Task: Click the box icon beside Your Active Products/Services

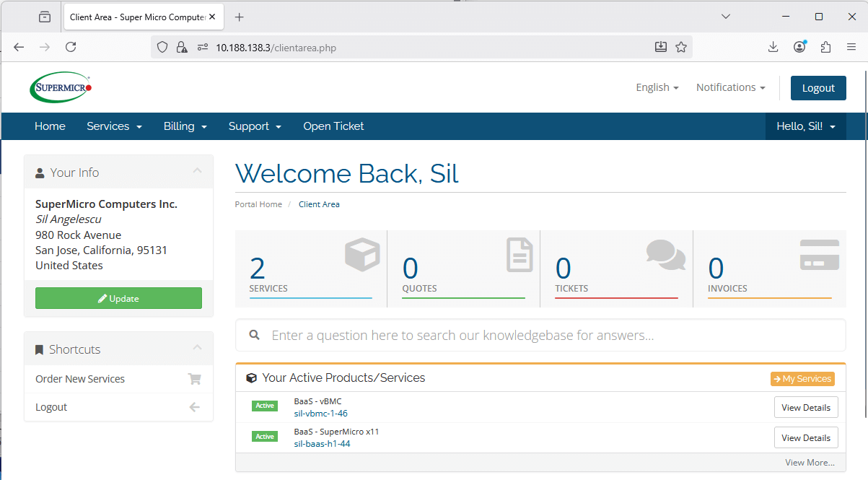Action: [250, 377]
